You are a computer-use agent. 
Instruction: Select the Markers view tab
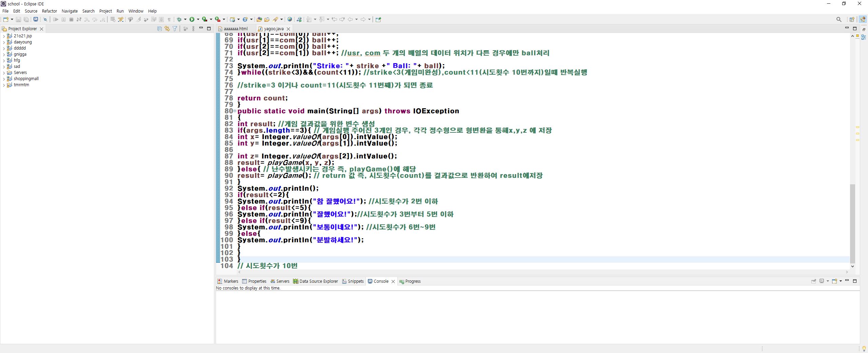click(x=231, y=281)
